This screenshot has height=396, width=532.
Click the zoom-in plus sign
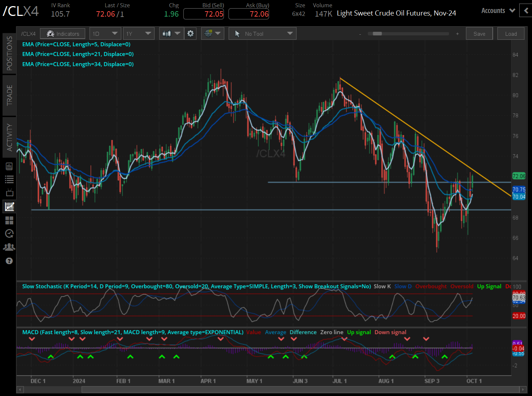457,34
